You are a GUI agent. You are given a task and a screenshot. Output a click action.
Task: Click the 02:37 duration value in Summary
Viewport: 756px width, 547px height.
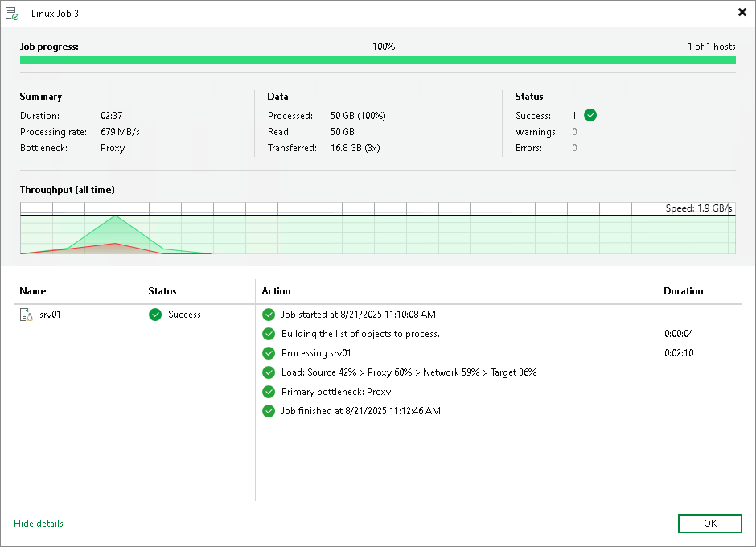click(x=111, y=116)
